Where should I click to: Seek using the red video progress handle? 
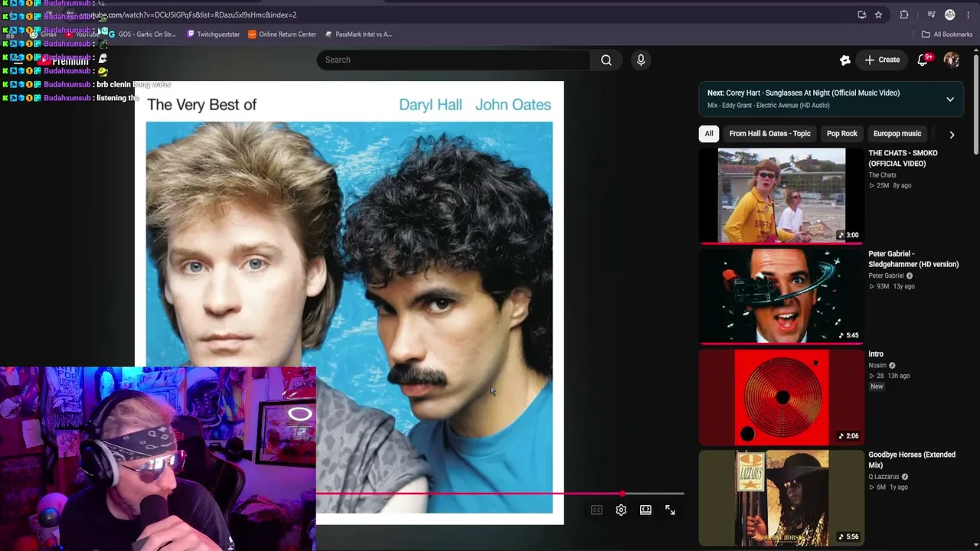622,494
